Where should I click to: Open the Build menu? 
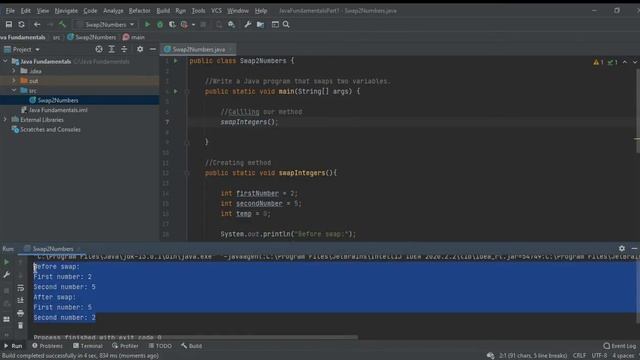(163, 11)
